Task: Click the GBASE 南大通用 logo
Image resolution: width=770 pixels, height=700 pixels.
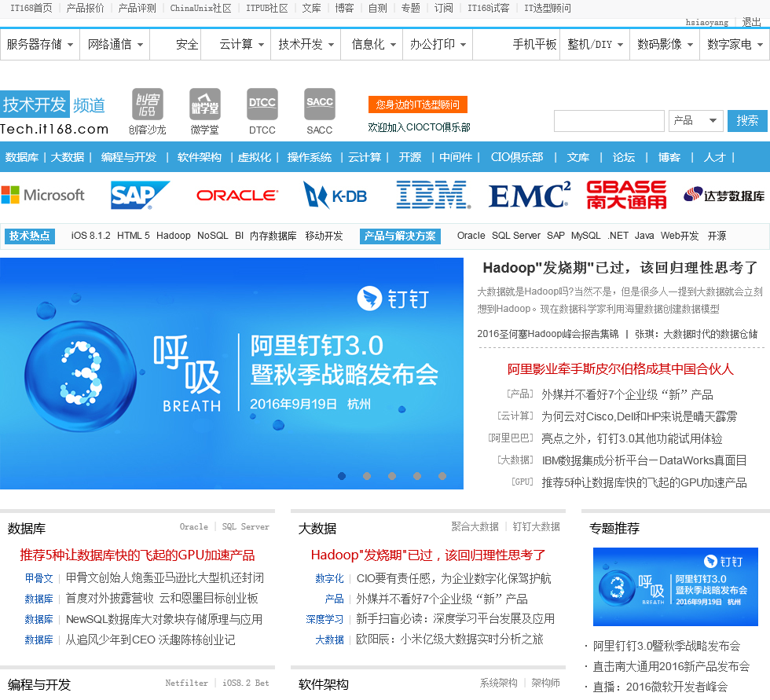Action: (x=627, y=195)
